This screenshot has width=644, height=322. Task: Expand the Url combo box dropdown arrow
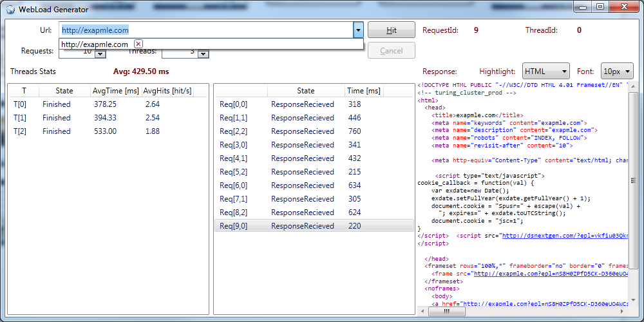358,30
